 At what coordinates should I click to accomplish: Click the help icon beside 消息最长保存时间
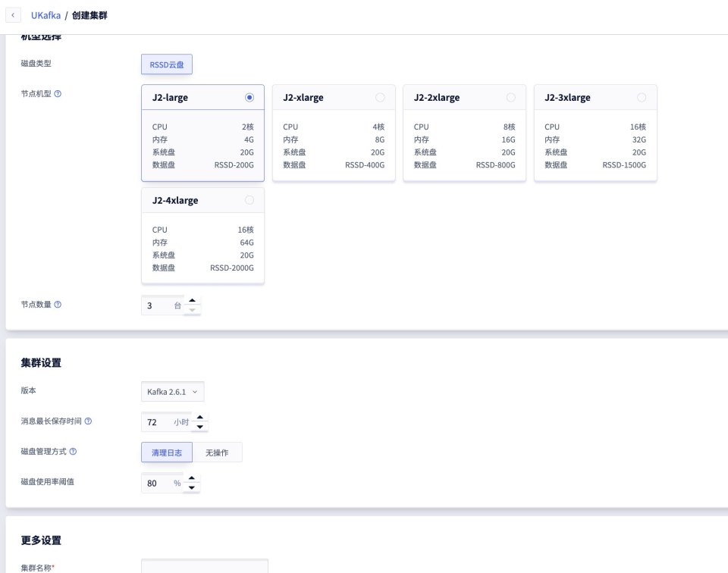point(88,421)
